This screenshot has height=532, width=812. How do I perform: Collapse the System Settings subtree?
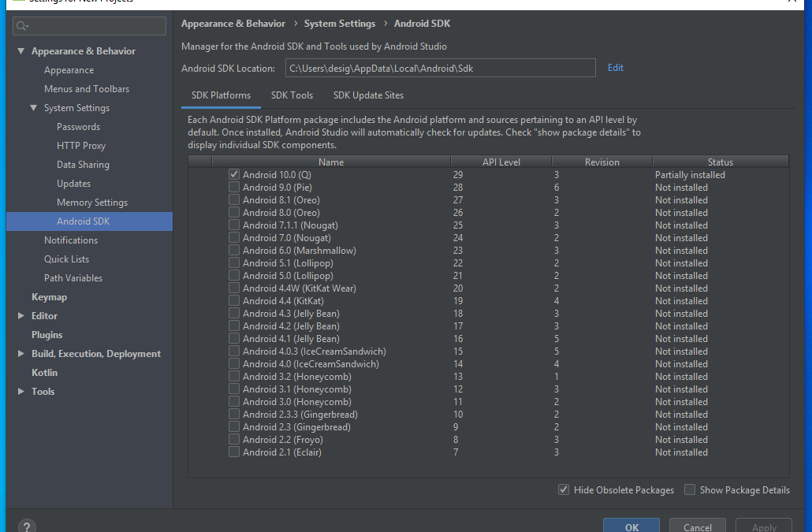click(34, 108)
